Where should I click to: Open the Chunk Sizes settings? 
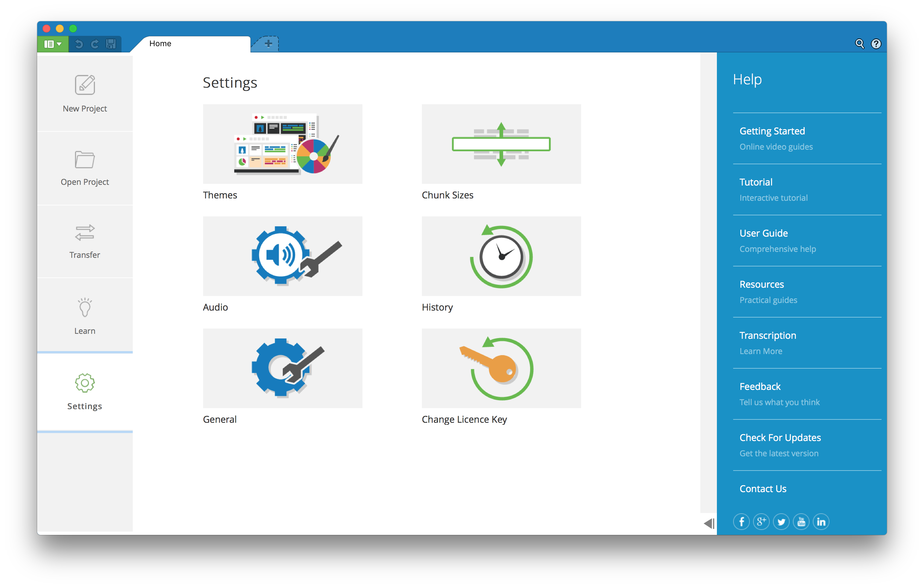[x=501, y=144]
